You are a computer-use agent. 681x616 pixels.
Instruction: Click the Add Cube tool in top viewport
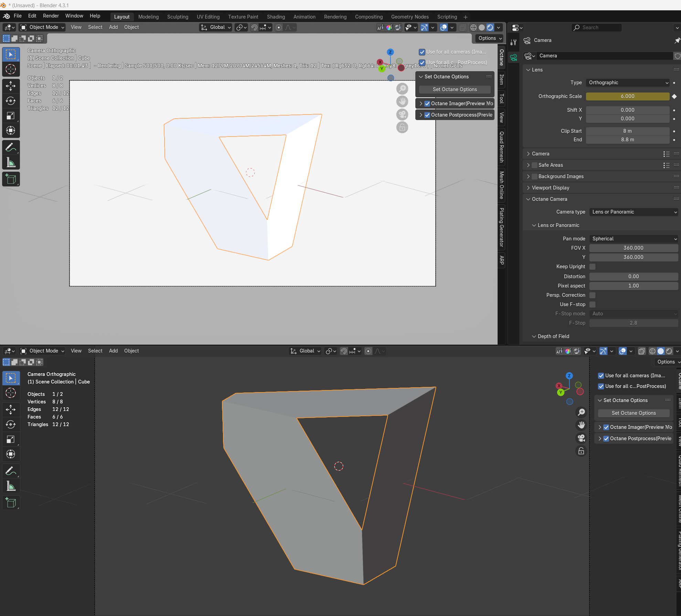[11, 179]
